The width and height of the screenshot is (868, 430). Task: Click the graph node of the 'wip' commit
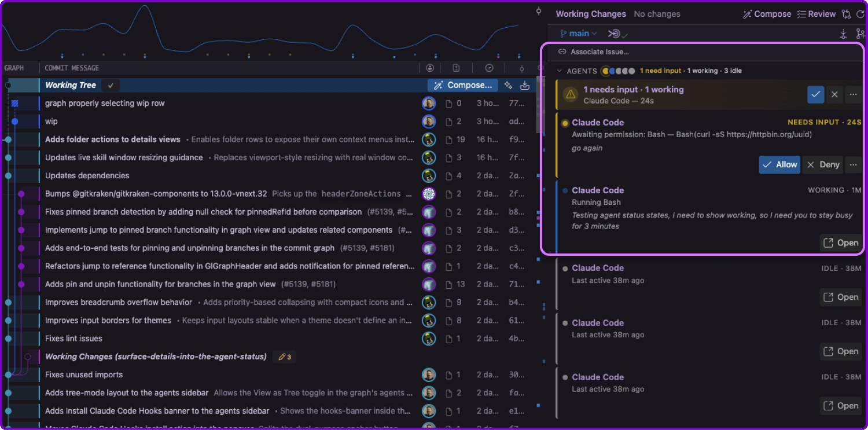[x=15, y=122]
